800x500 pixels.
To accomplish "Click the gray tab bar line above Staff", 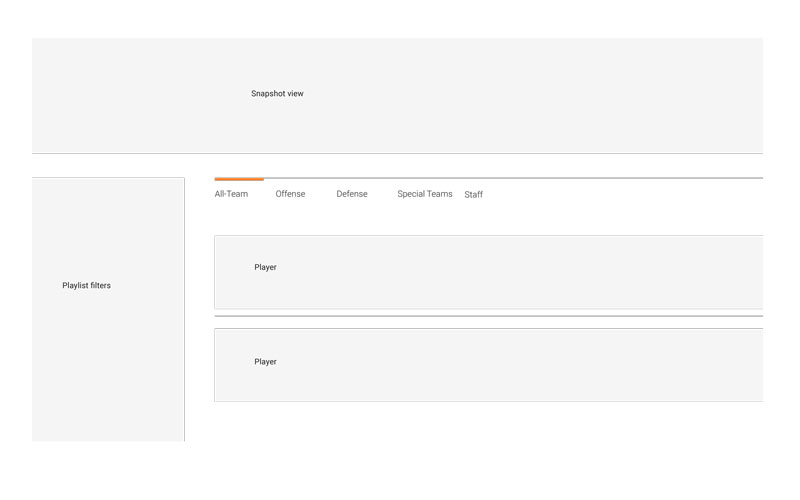I will coord(473,178).
